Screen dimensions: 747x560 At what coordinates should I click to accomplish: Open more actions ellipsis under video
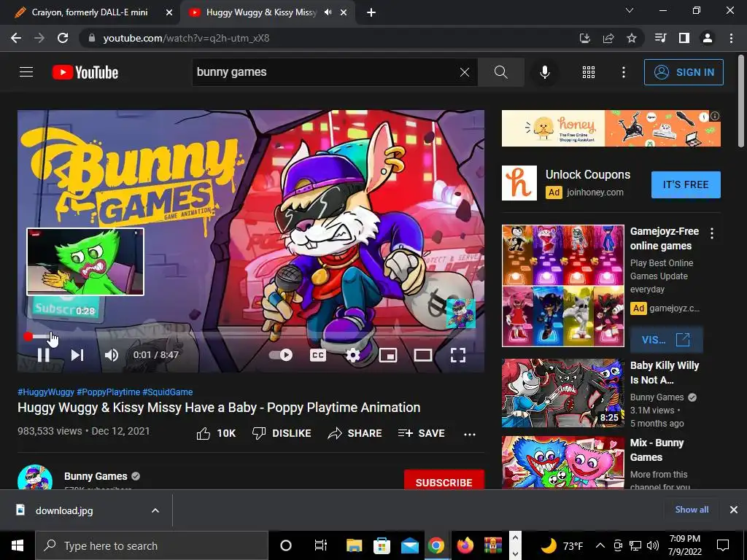tap(470, 434)
